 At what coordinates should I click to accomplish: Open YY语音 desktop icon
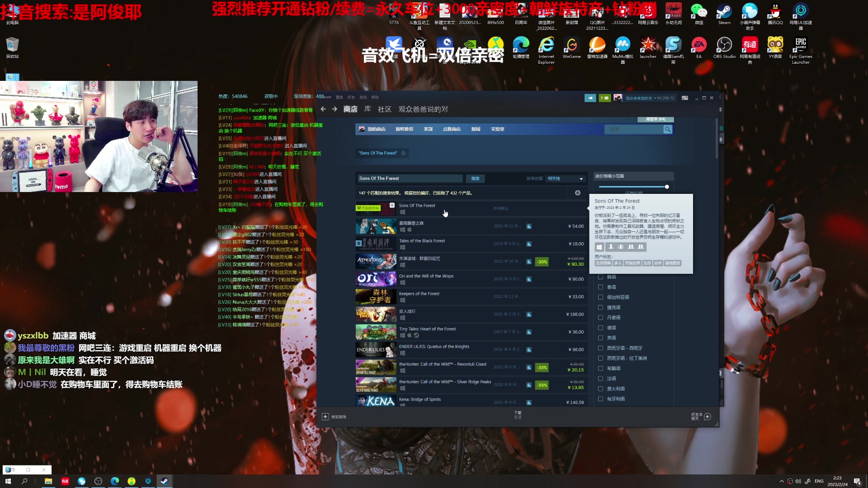tap(775, 48)
